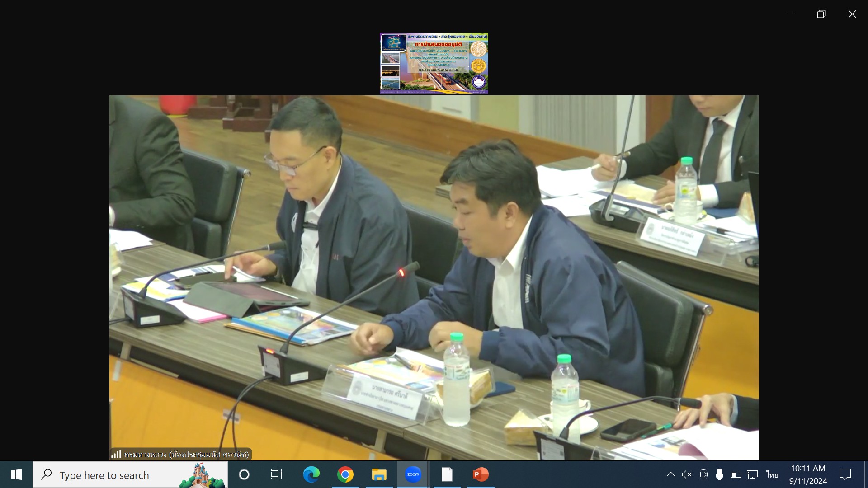Click the microphone in-use tray icon
The image size is (868, 488).
coord(719,474)
